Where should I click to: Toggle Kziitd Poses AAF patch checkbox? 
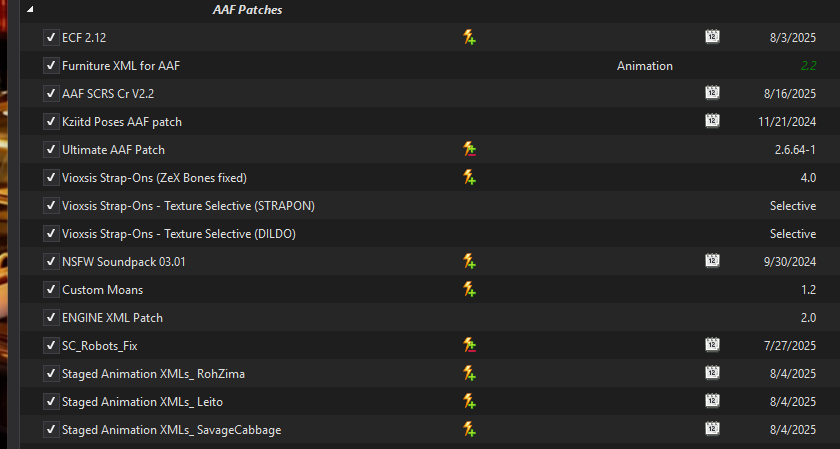[51, 122]
